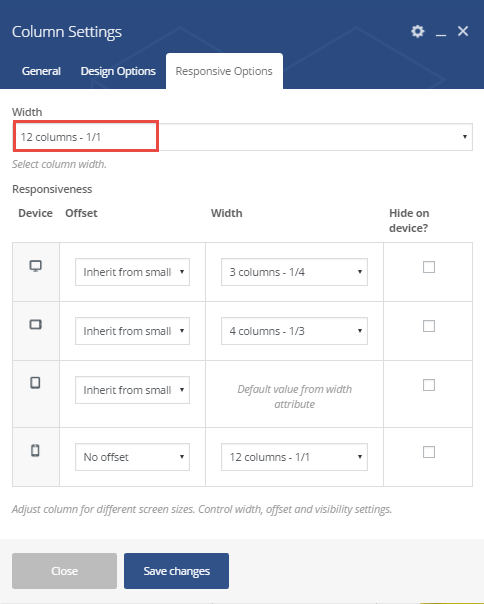Click the Save changes button
484x604 pixels.
click(x=176, y=571)
